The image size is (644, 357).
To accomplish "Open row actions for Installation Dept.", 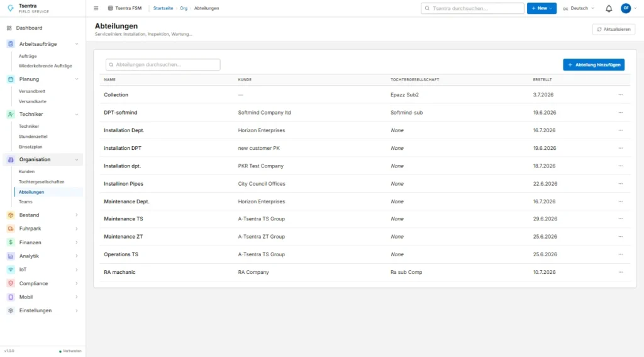I will (x=620, y=130).
